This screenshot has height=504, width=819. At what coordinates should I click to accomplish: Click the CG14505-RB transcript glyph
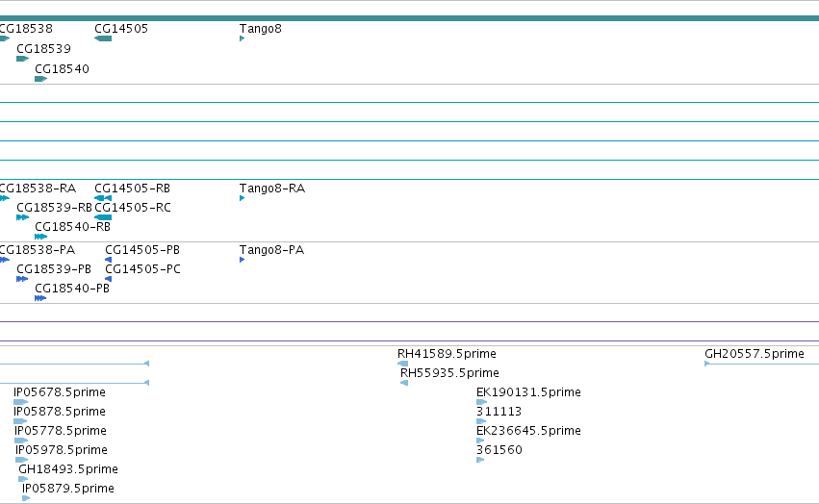103,198
